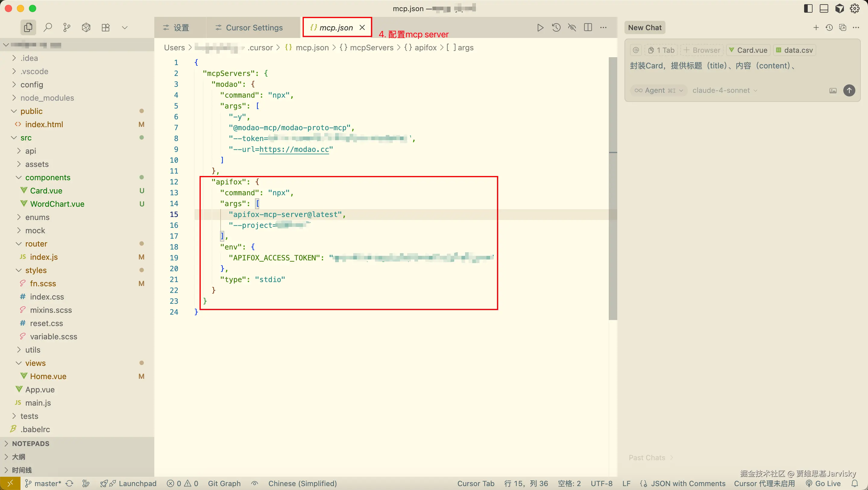Open the https://modao.cc link on line 9

294,149
